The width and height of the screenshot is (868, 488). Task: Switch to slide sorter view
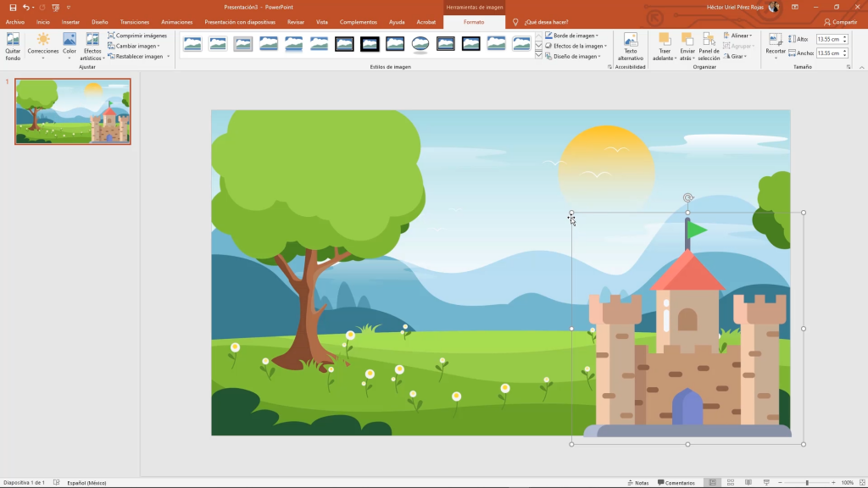[732, 482]
